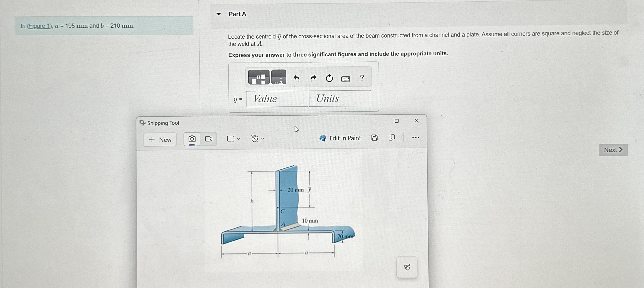The image size is (644, 288).
Task: Collapse the Part A section triangle
Action: 219,14
